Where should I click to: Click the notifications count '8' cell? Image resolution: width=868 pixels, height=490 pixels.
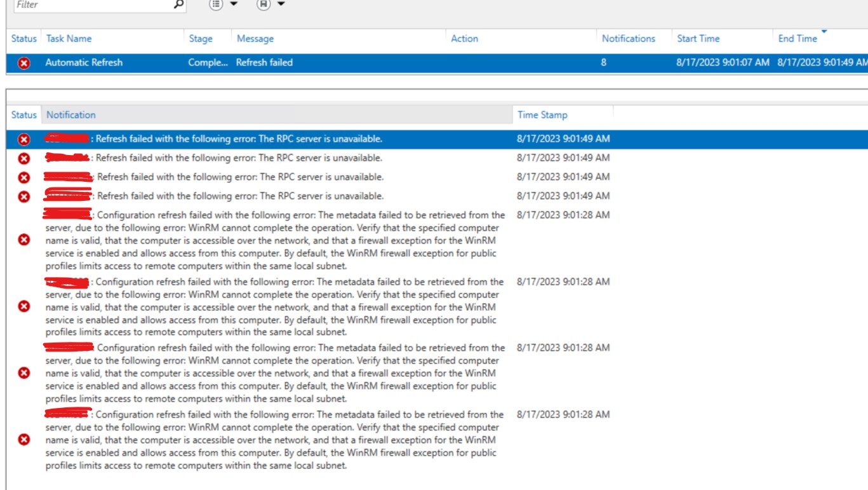click(x=604, y=63)
